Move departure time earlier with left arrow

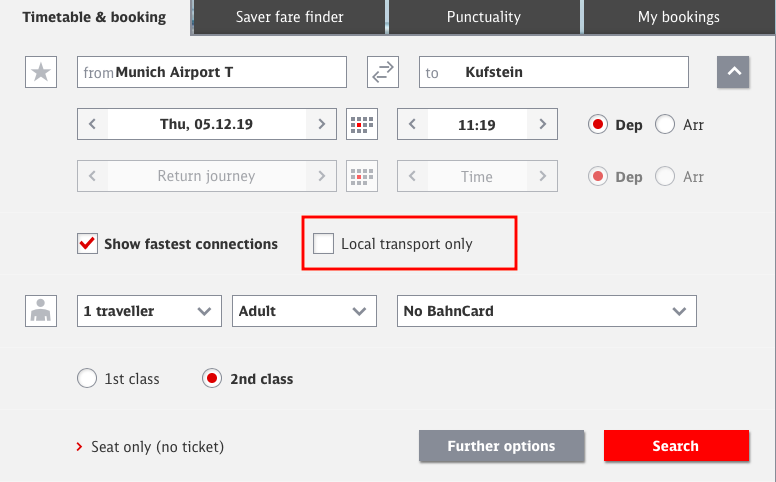pos(412,124)
